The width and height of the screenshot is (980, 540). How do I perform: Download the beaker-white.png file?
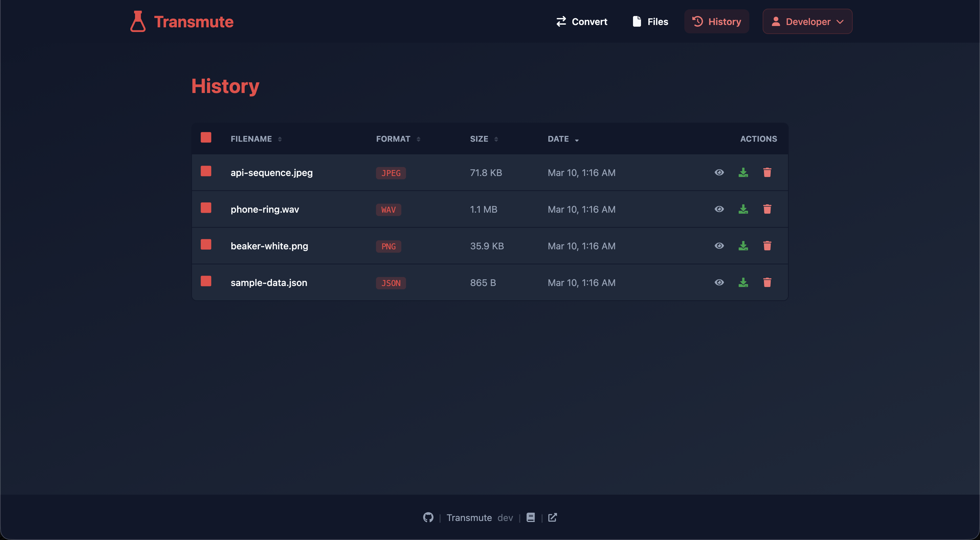[x=743, y=246]
